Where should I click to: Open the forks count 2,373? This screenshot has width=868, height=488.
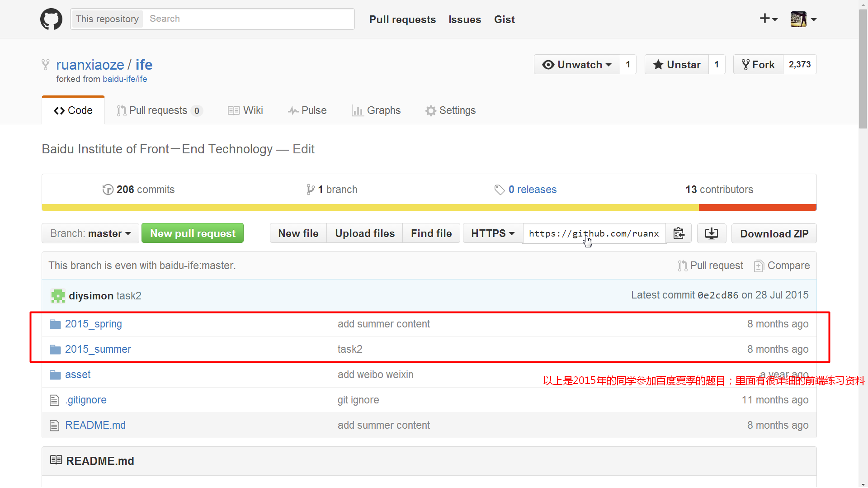(800, 65)
